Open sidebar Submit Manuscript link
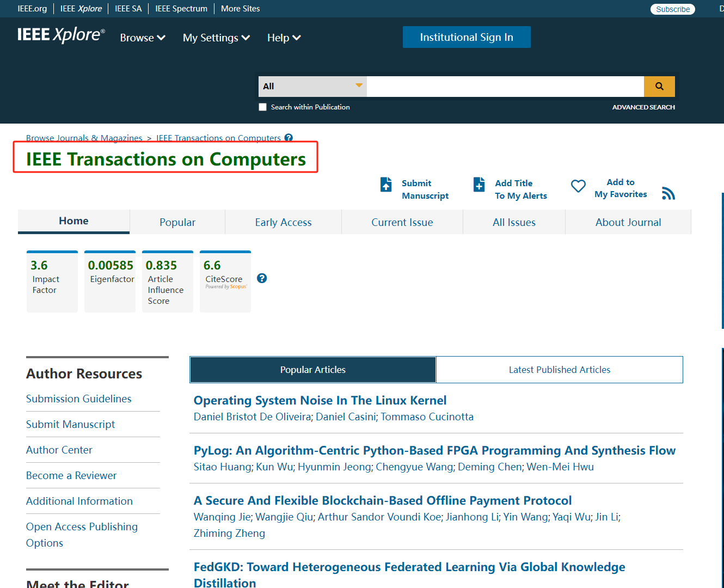 coord(71,424)
